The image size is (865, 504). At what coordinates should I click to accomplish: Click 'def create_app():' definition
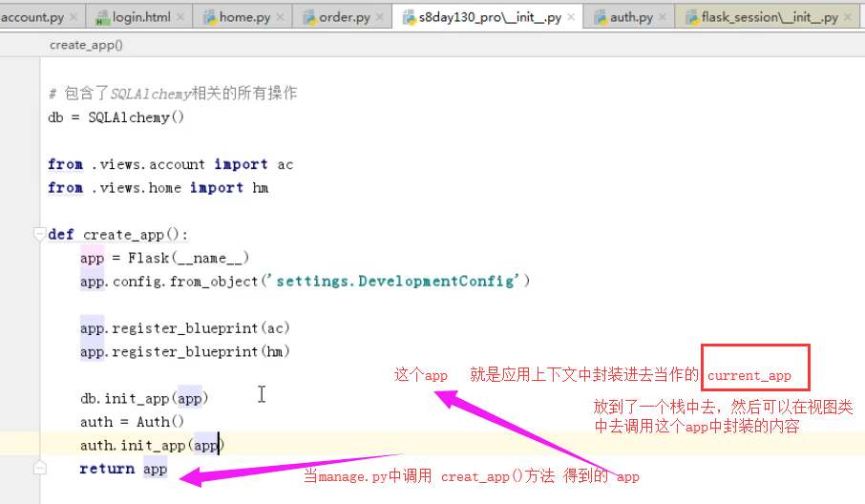pos(118,235)
